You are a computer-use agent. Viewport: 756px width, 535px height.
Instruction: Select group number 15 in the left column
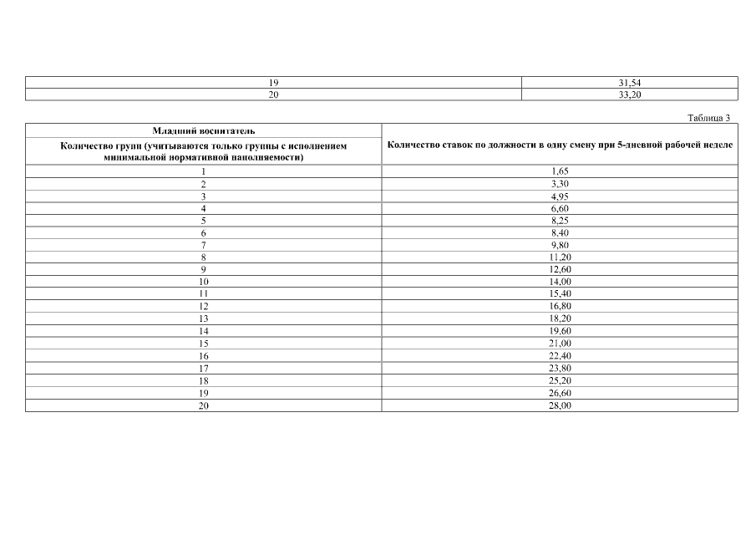click(204, 344)
